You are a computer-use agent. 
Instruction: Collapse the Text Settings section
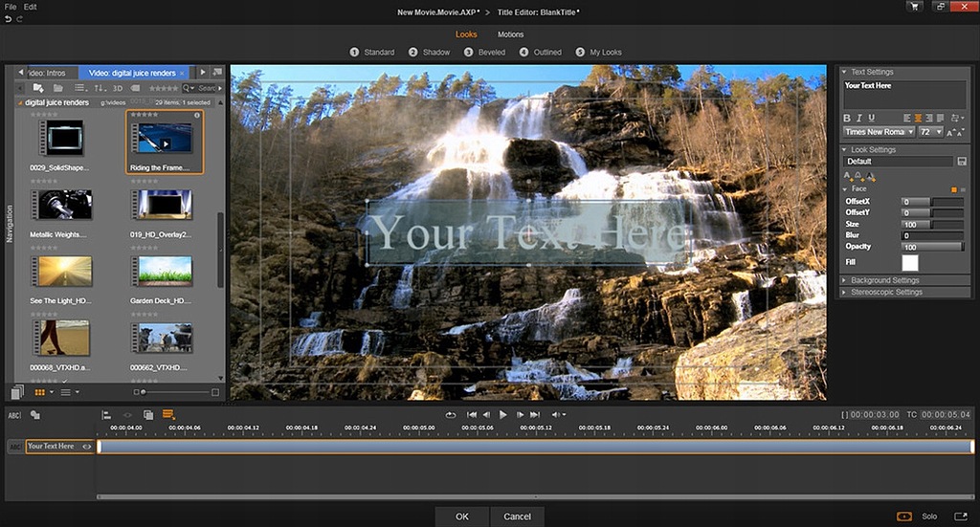[844, 72]
